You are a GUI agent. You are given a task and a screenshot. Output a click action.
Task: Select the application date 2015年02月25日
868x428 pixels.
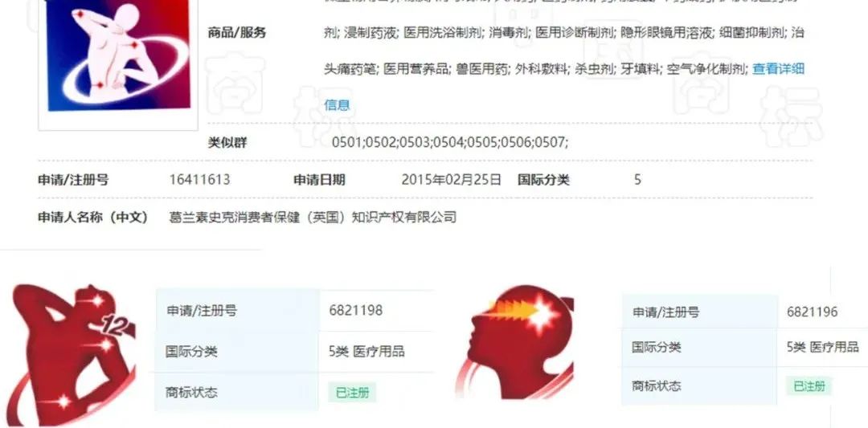(x=451, y=180)
